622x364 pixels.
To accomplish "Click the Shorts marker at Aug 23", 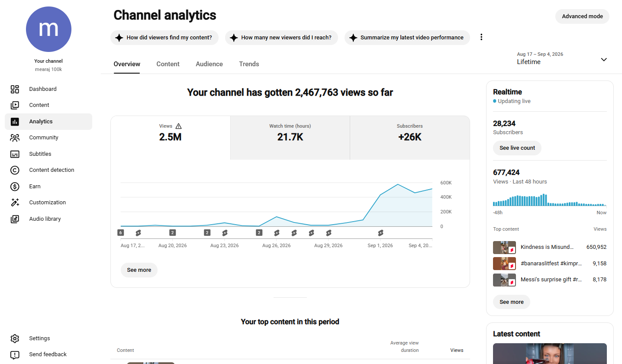I will point(225,233).
